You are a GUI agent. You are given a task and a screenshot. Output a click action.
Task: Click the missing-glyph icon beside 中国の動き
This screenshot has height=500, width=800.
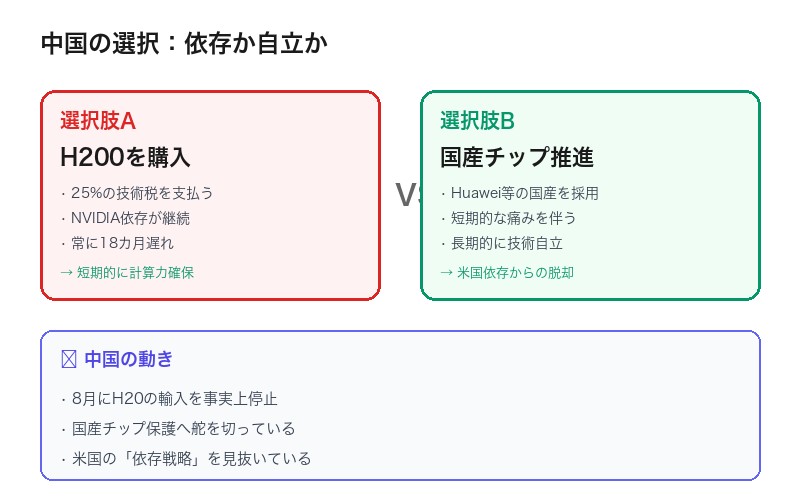(x=68, y=360)
